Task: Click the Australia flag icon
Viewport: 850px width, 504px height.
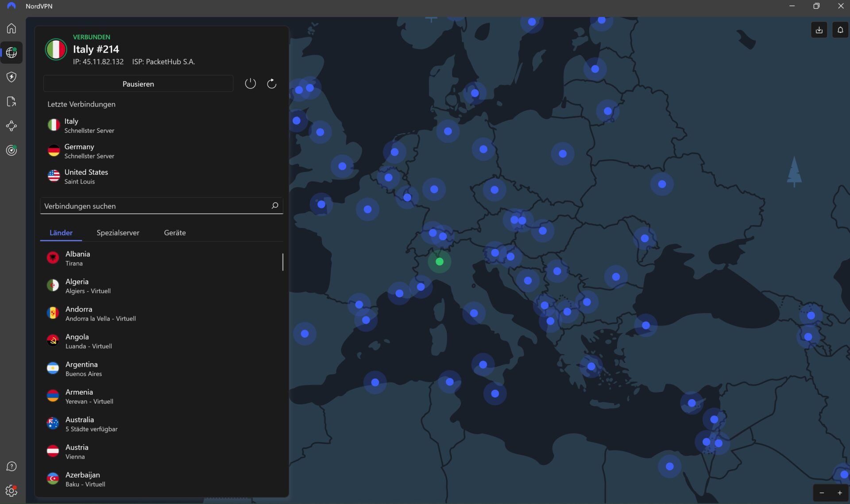Action: point(53,423)
